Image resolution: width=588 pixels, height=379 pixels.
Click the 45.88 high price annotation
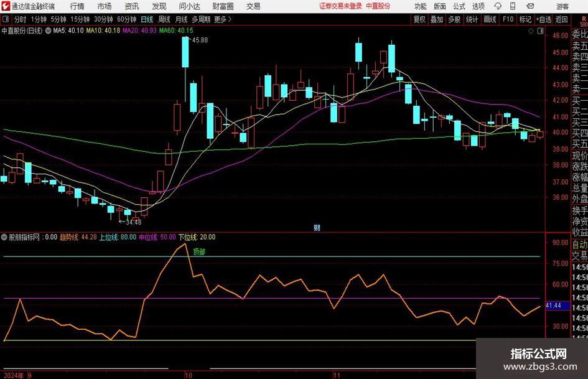click(x=200, y=40)
